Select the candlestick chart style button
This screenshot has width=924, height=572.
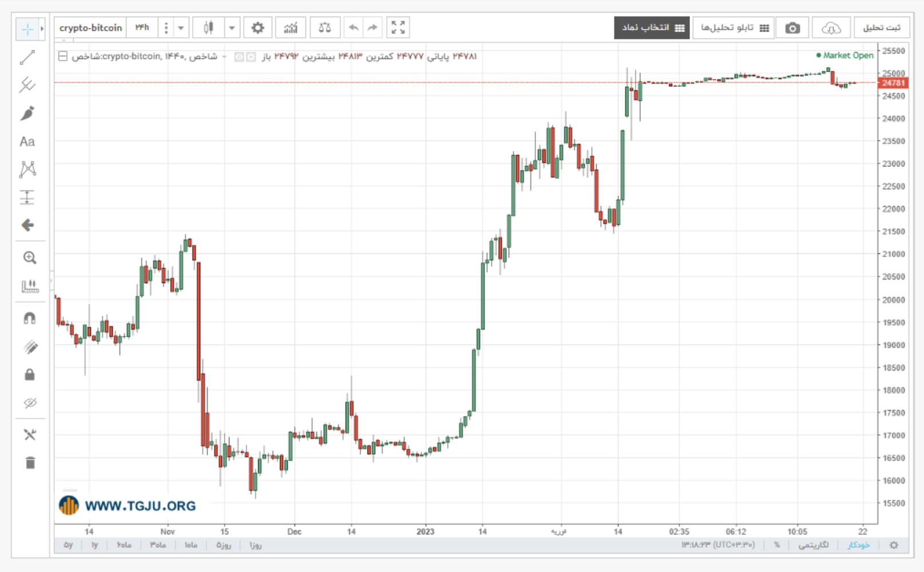(208, 27)
